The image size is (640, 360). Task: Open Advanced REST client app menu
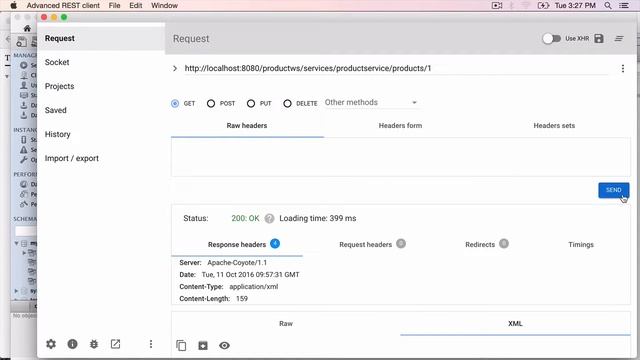pyautogui.click(x=63, y=5)
